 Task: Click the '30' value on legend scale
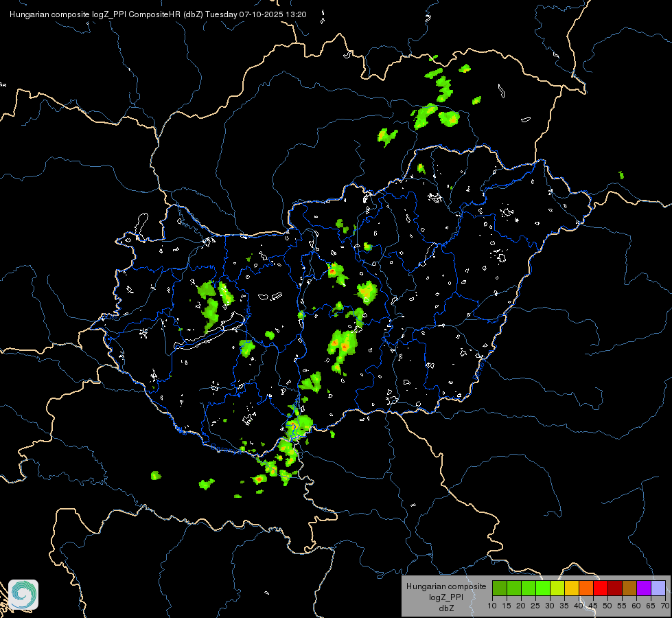(x=550, y=606)
